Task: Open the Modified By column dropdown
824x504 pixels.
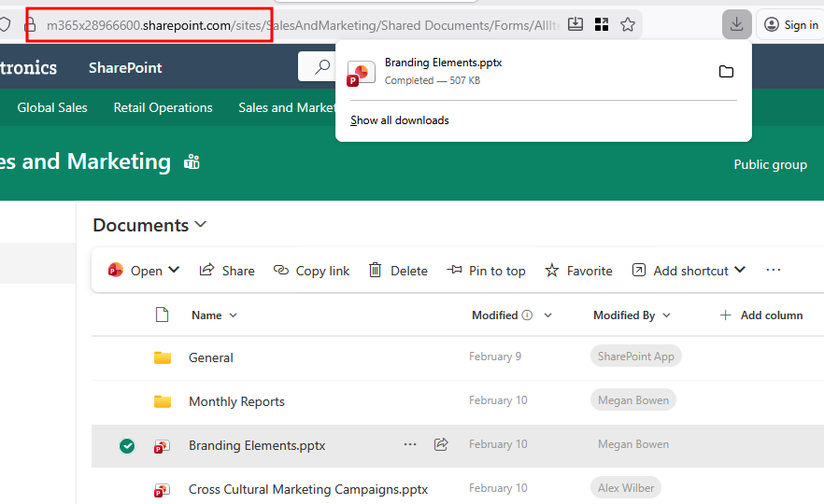Action: point(667,315)
